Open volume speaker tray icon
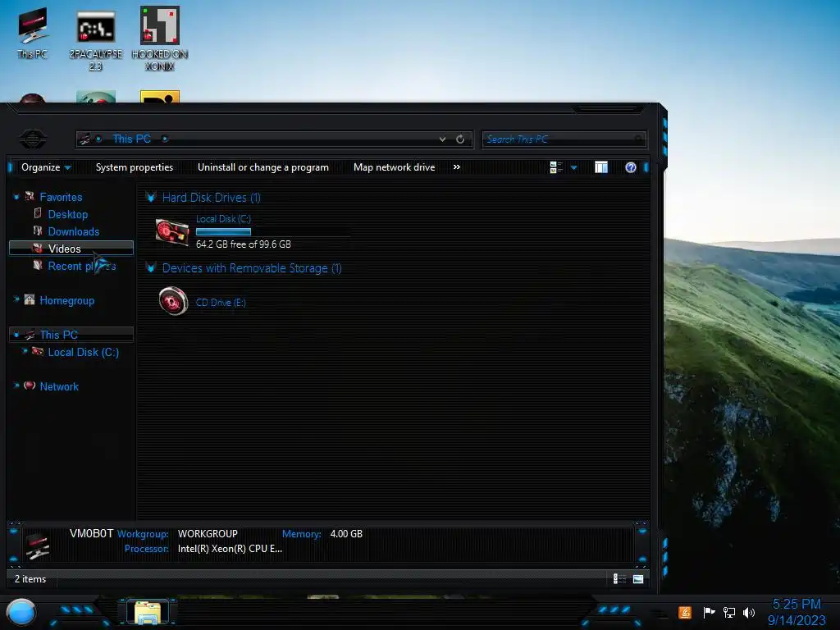This screenshot has width=840, height=630. tap(749, 612)
